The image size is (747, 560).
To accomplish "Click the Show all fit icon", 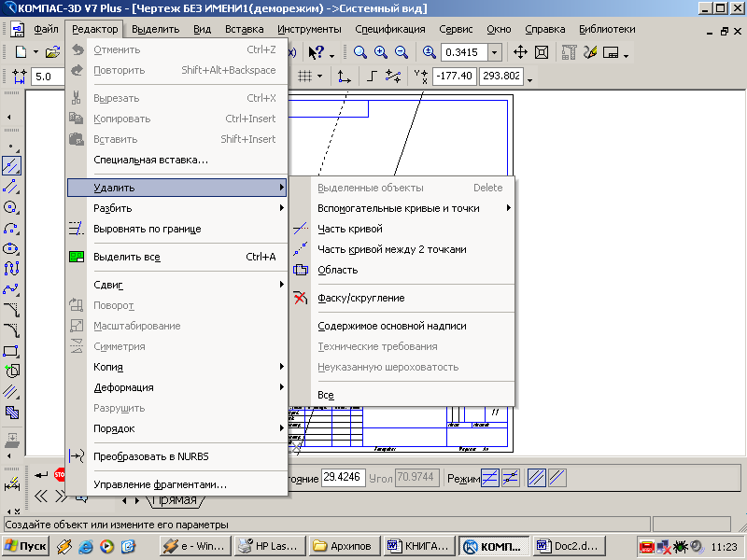I will tap(542, 52).
